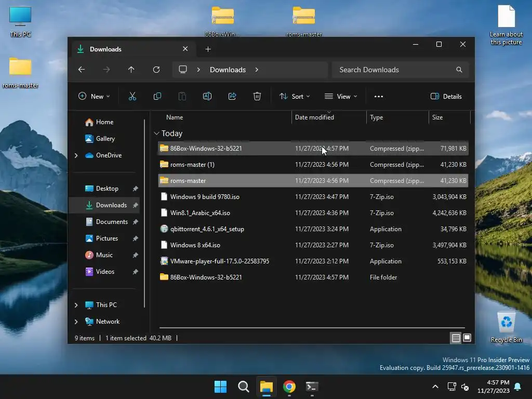Open Gallery in navigation pane
Viewport: 532px width, 399px height.
pos(105,139)
